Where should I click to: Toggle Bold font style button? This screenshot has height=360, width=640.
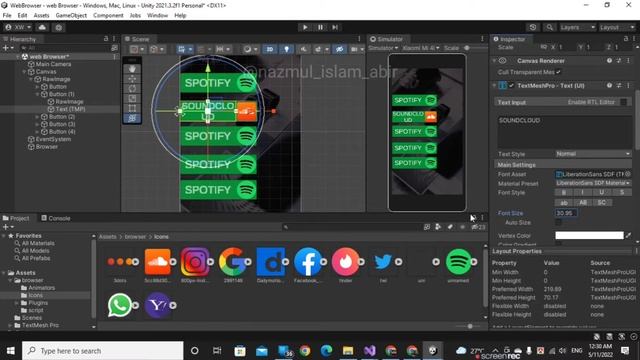click(564, 193)
